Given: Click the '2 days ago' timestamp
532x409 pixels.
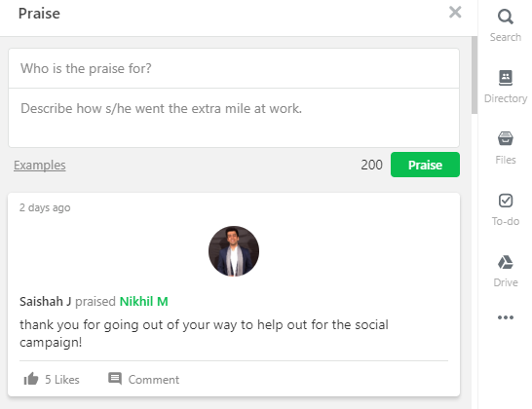Looking at the screenshot, I should 45,207.
